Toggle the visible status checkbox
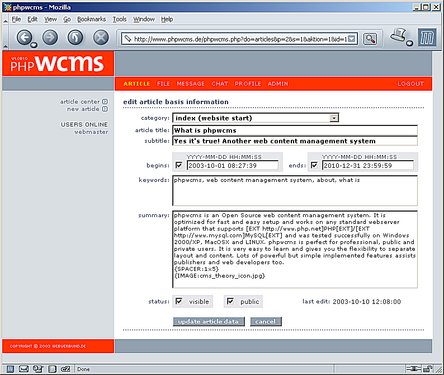 pos(179,301)
